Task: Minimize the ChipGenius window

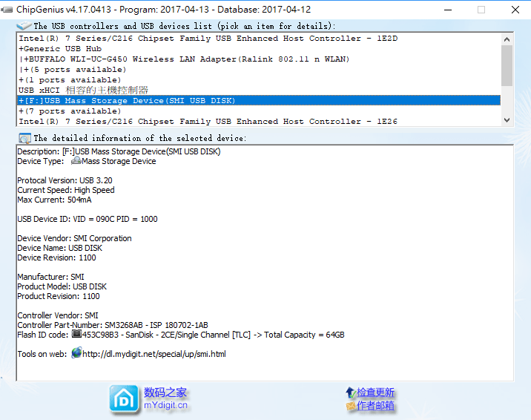Action: [x=448, y=10]
